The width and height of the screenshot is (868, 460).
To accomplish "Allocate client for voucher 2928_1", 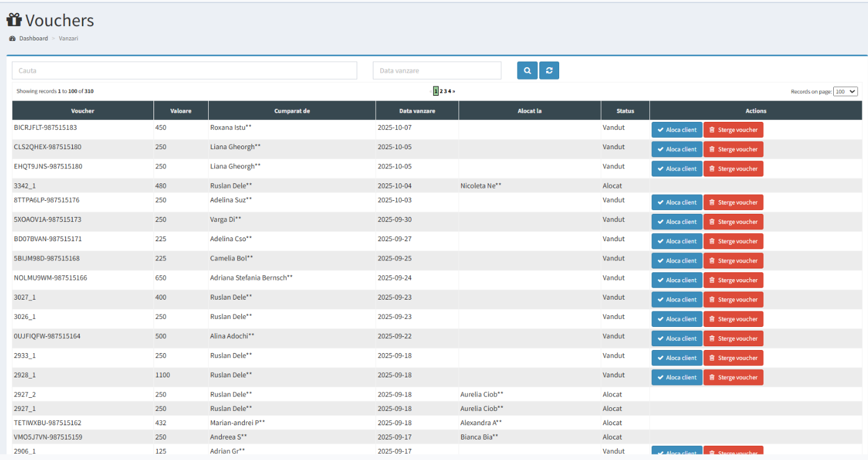I will click(677, 377).
